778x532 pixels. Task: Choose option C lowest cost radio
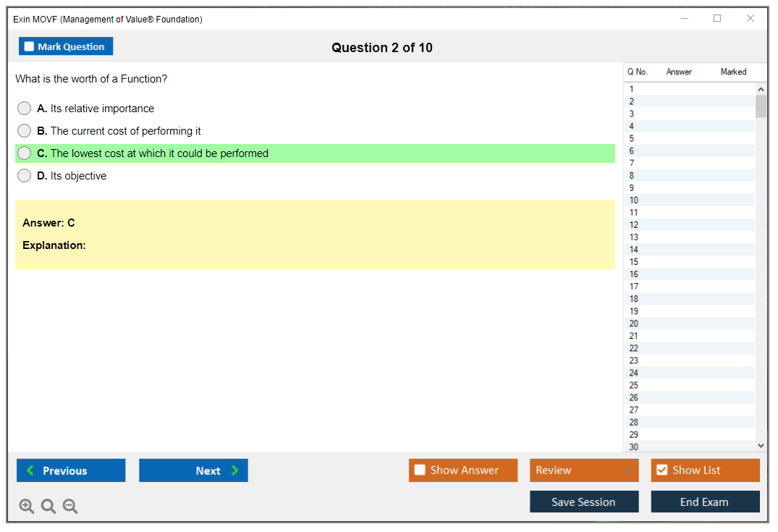(25, 153)
